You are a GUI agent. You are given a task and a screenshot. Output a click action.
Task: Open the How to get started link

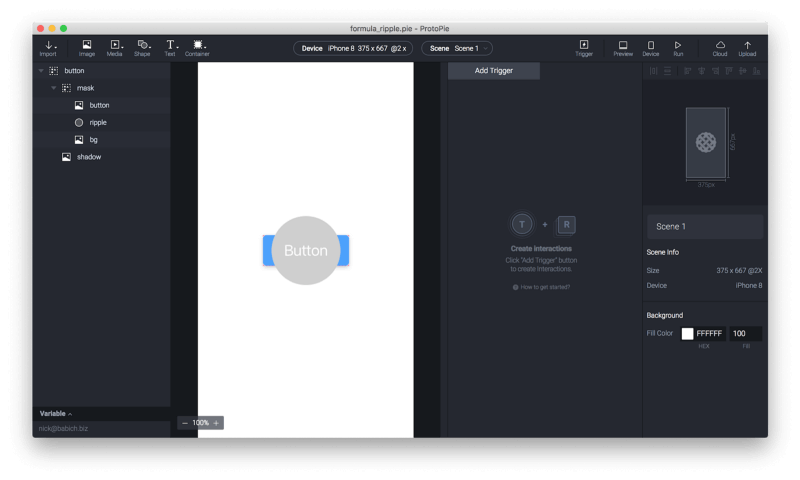point(541,287)
